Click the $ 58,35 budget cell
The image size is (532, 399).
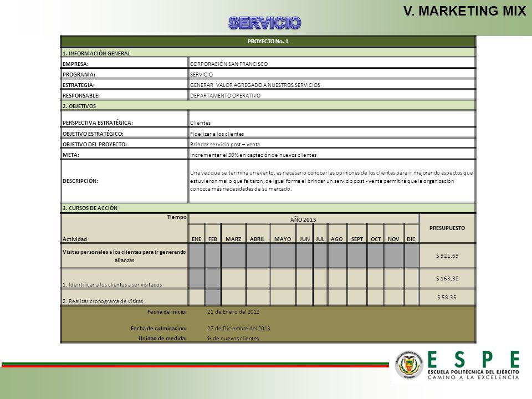tap(447, 297)
